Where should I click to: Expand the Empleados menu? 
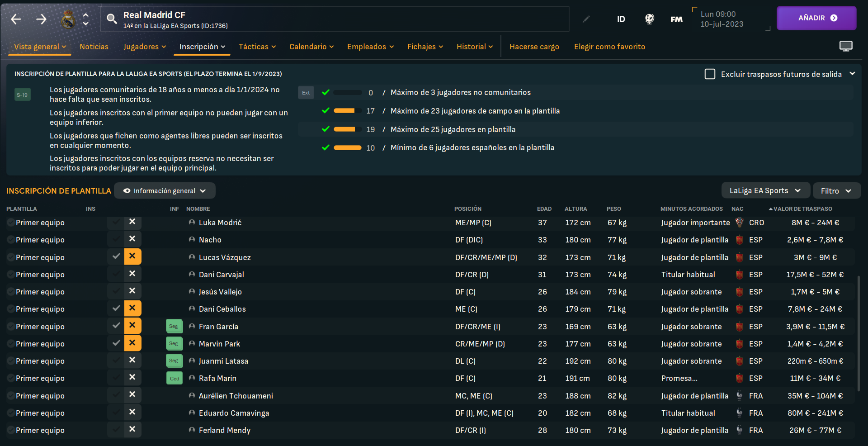[371, 47]
